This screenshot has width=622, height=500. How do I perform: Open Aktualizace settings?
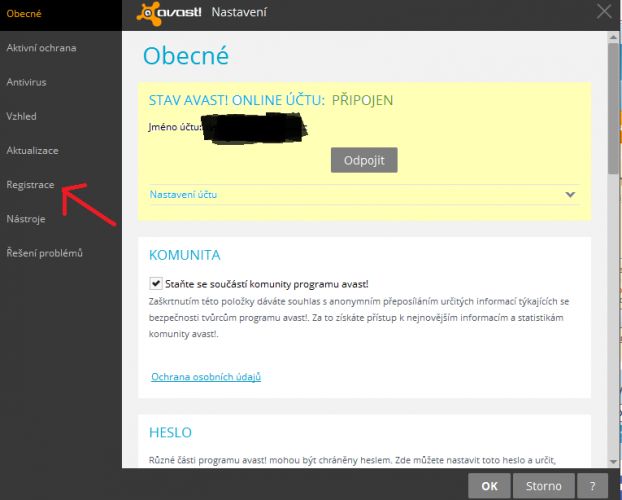(x=32, y=150)
